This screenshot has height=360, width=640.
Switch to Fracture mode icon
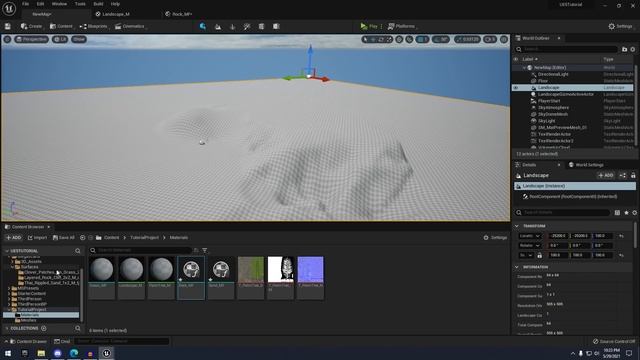click(x=261, y=27)
